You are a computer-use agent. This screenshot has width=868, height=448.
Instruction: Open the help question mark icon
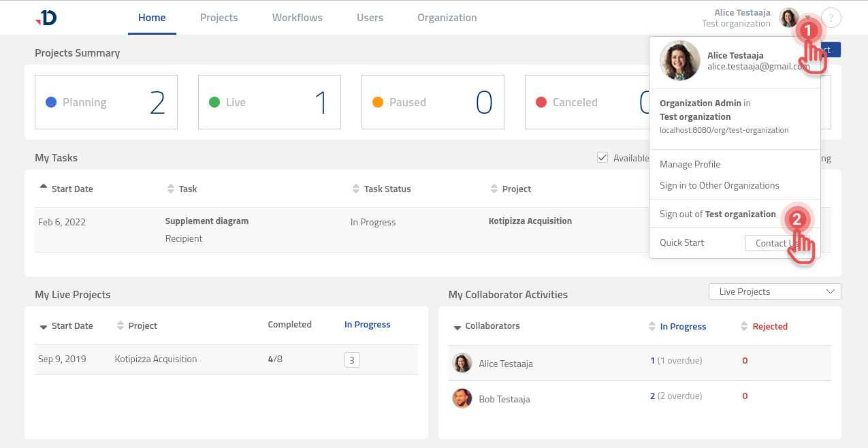(831, 18)
